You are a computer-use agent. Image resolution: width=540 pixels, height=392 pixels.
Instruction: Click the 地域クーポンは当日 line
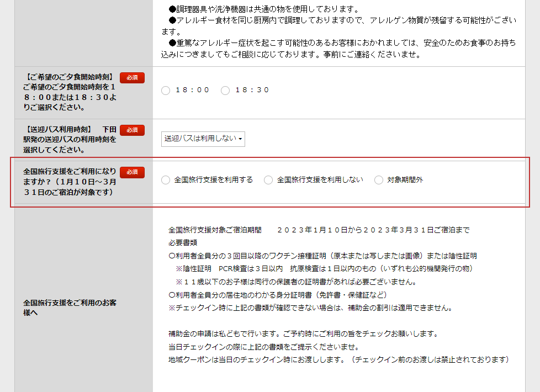(x=339, y=359)
